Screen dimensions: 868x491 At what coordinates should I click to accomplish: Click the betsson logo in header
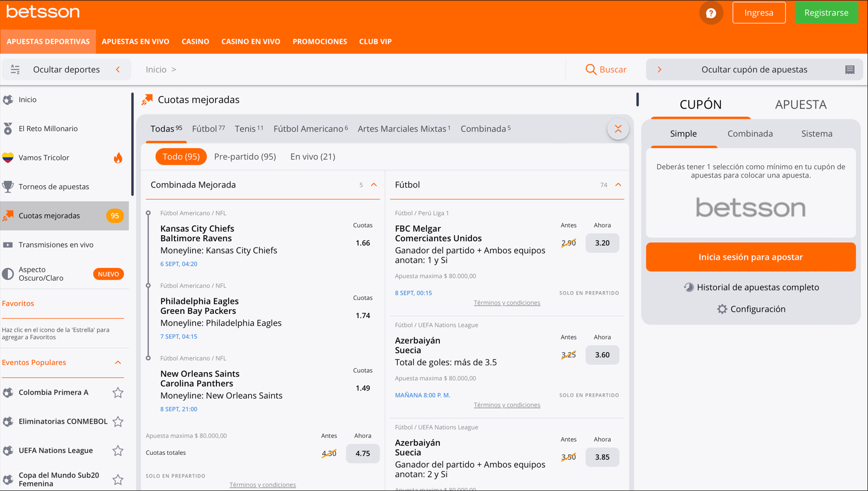(x=43, y=12)
